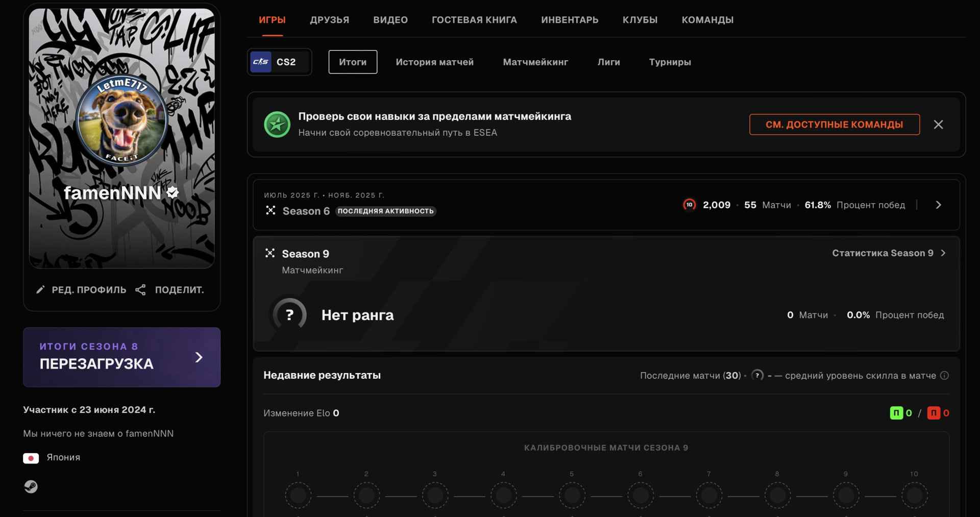Click the Japan flag icon
Viewport: 980px width, 517px height.
tap(31, 458)
